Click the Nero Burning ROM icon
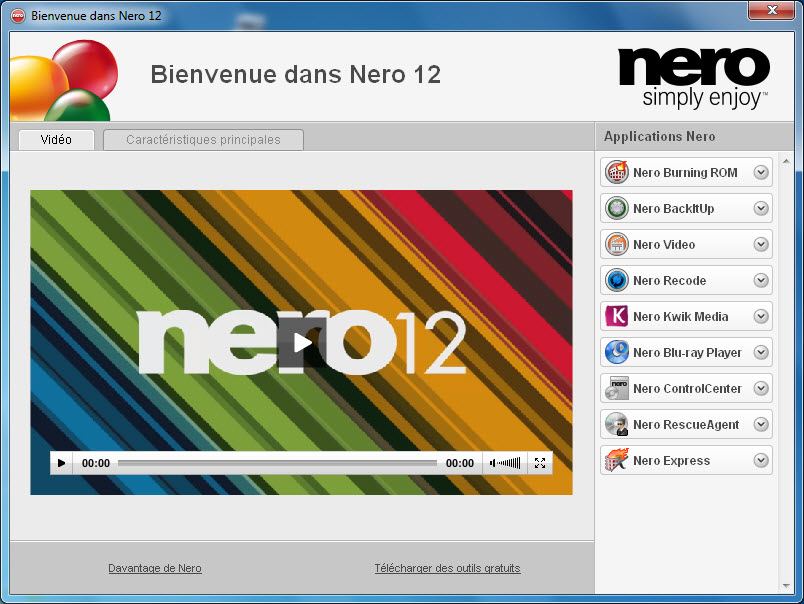Image resolution: width=804 pixels, height=604 pixels. tap(617, 172)
